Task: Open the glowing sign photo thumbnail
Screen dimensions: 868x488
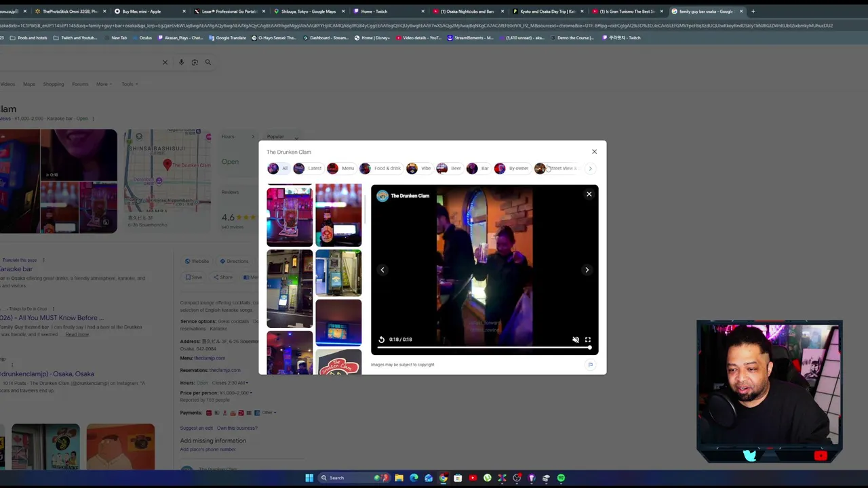Action: [338, 323]
